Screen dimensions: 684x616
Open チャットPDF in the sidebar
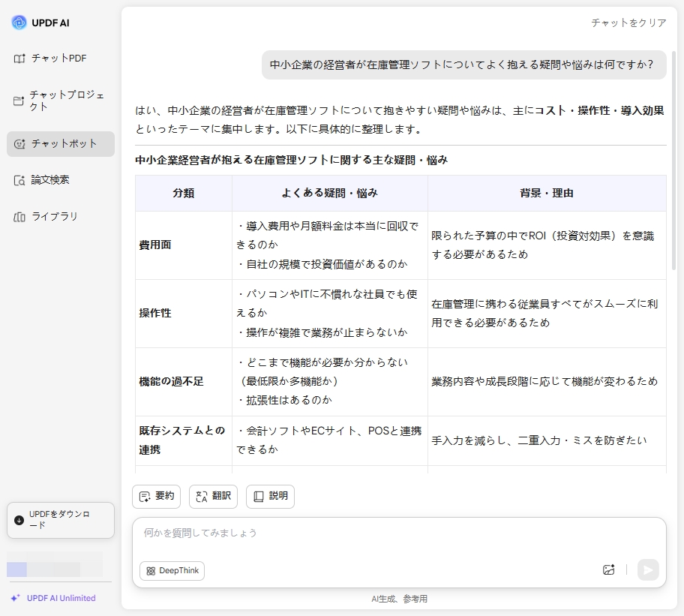(61, 59)
